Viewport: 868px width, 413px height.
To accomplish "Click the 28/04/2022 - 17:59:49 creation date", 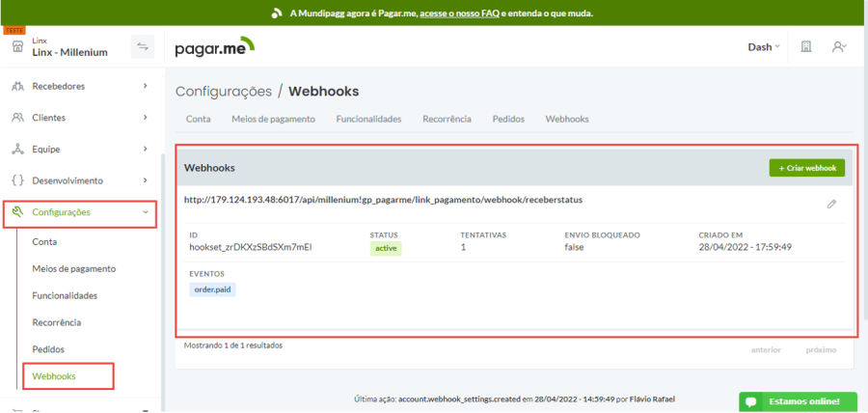I will coord(746,247).
